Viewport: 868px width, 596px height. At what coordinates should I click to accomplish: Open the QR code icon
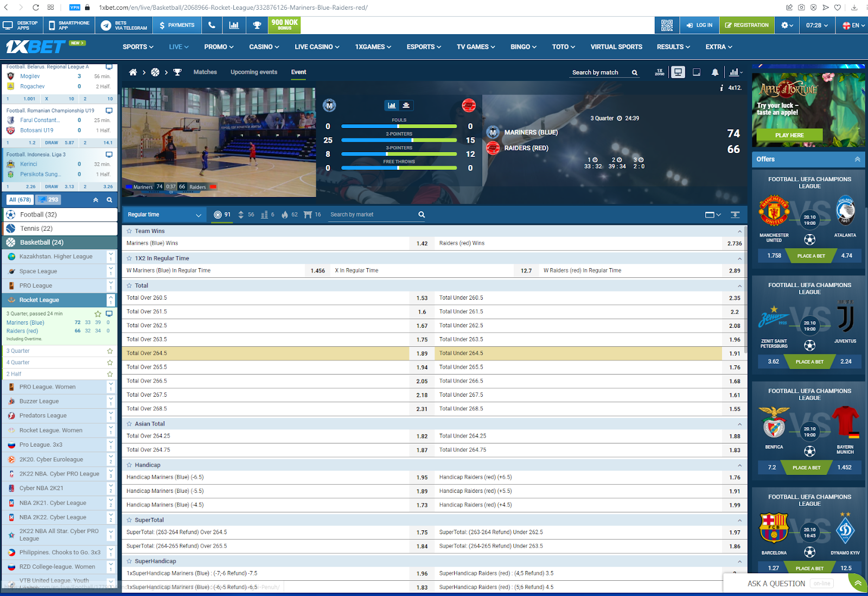pos(667,25)
